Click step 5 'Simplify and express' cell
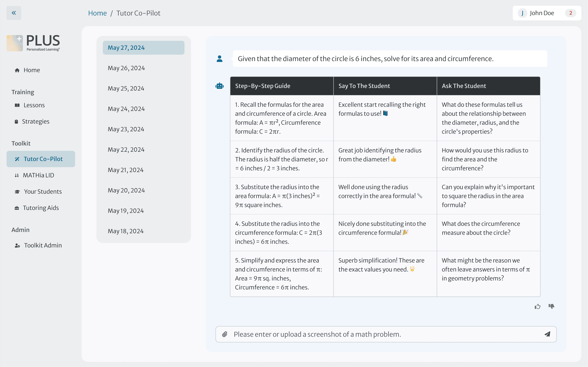The image size is (588, 367). pyautogui.click(x=282, y=274)
